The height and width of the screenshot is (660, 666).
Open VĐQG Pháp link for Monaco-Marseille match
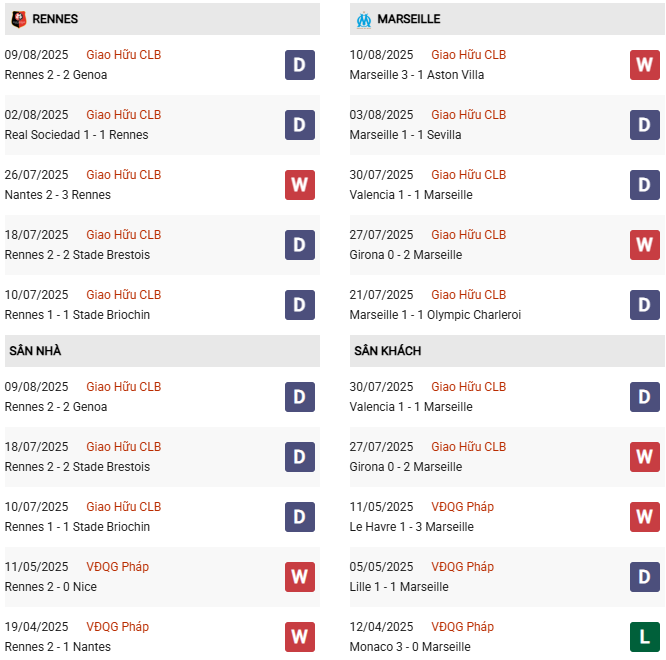click(x=462, y=627)
